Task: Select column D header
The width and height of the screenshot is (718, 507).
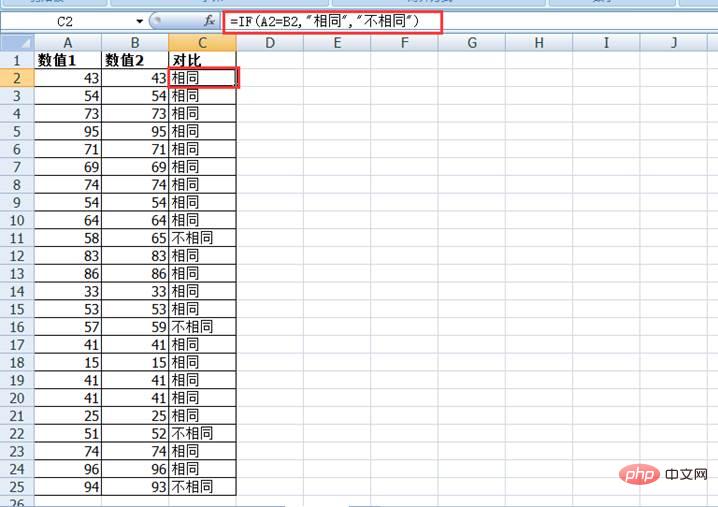Action: pos(270,43)
